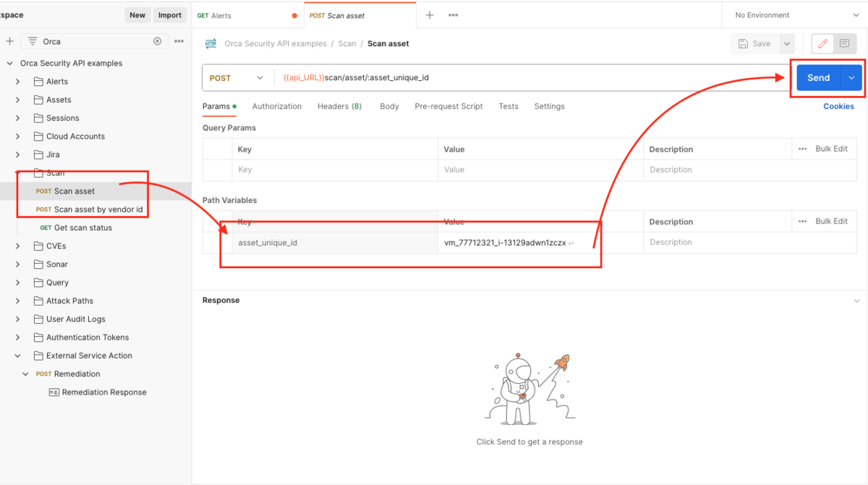Image resolution: width=868 pixels, height=485 pixels.
Task: Expand the Cloud Accounts folder
Action: tap(18, 136)
